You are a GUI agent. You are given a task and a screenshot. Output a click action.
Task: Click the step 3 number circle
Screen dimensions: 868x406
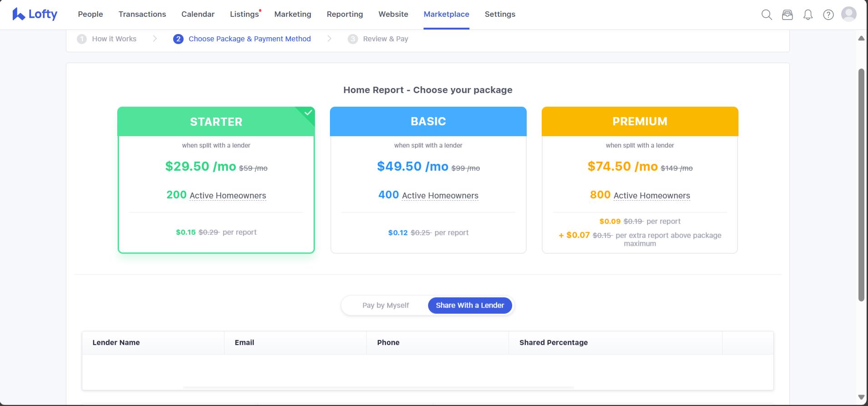(x=353, y=39)
